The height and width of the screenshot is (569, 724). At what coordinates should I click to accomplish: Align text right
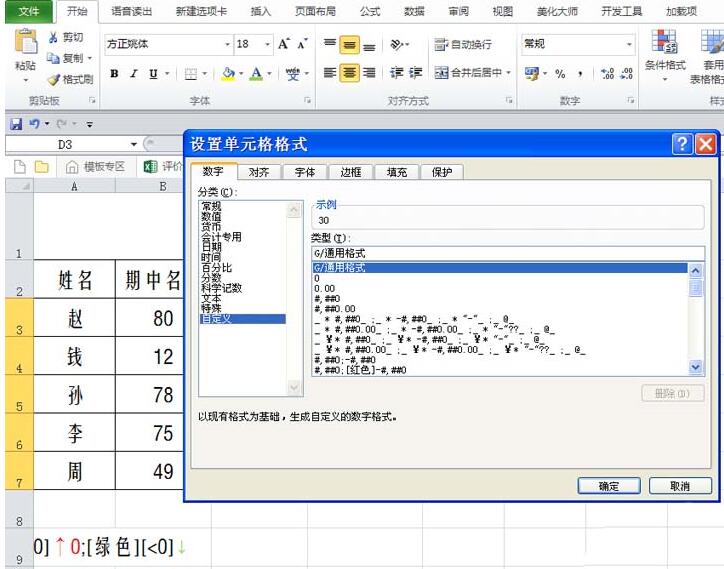[369, 73]
